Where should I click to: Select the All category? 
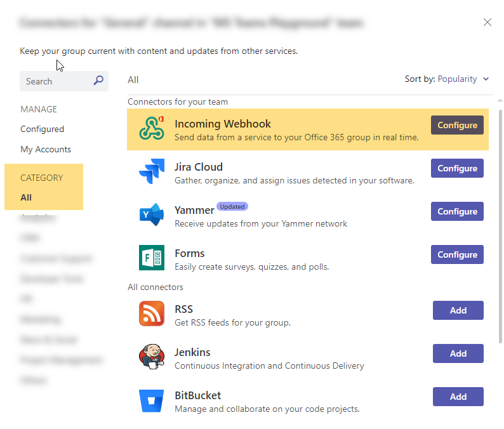pyautogui.click(x=26, y=197)
